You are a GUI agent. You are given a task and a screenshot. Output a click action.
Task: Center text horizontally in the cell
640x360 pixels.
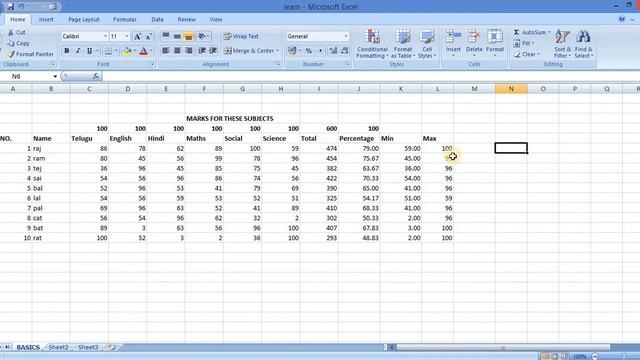click(x=177, y=51)
